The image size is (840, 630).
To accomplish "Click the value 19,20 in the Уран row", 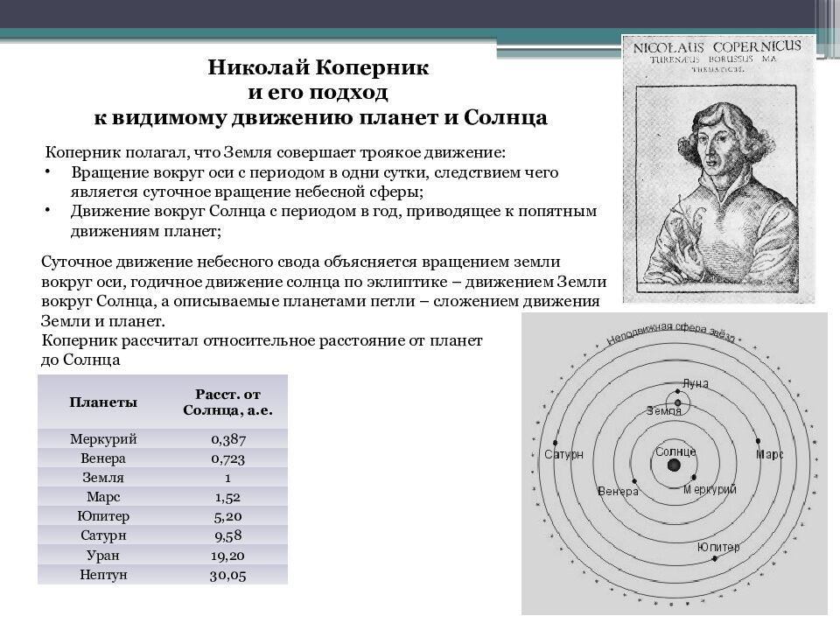I will pos(227,556).
